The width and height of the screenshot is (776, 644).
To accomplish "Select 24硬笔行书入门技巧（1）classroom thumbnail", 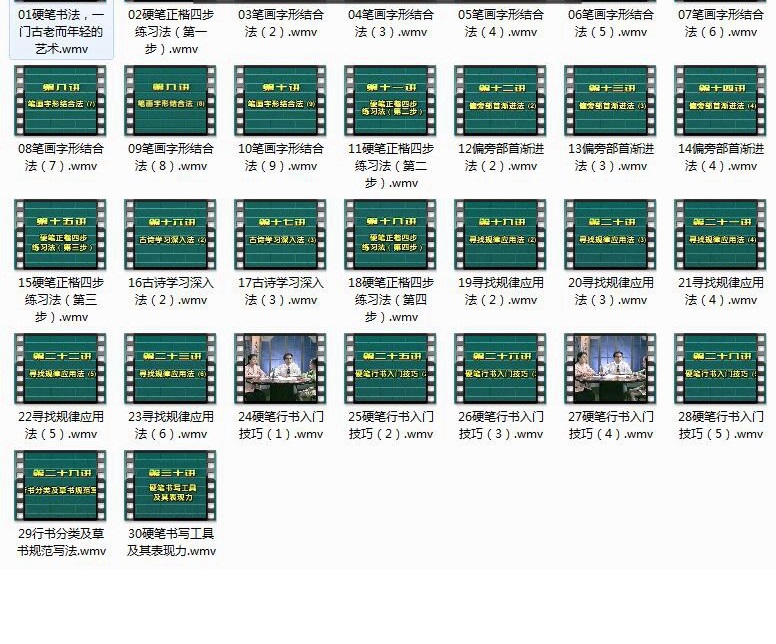I will 280,369.
